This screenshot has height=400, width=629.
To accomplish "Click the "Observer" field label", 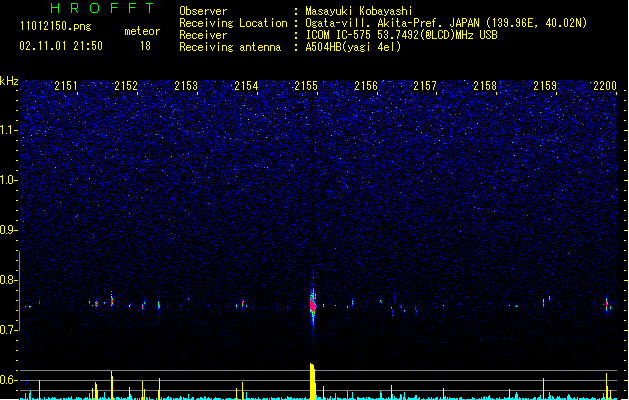I will [203, 11].
